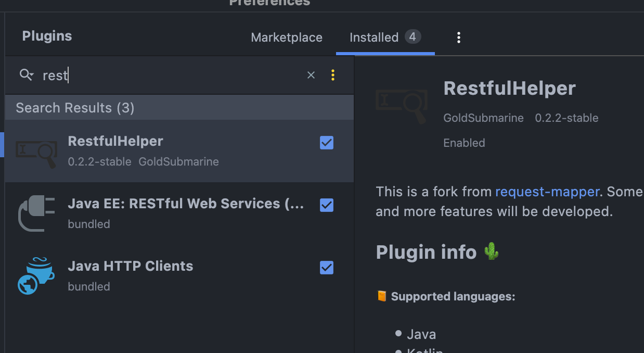Open the yellow search filter options menu
The image size is (644, 353).
[x=333, y=75]
